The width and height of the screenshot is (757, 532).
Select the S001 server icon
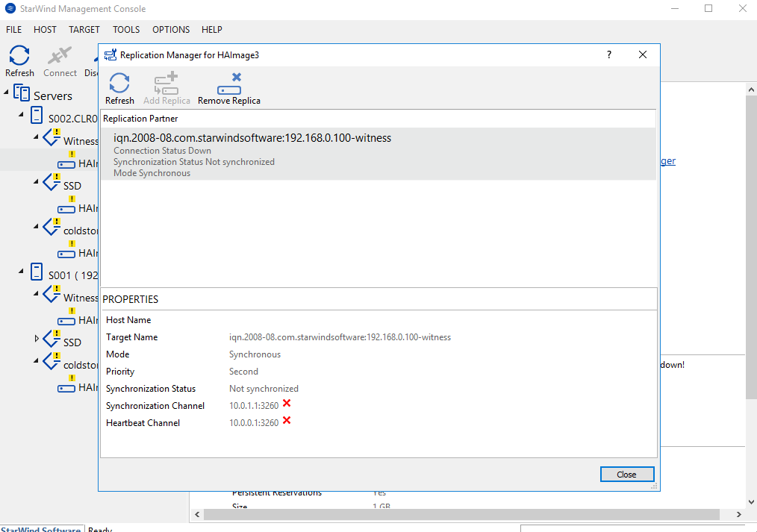[37, 272]
